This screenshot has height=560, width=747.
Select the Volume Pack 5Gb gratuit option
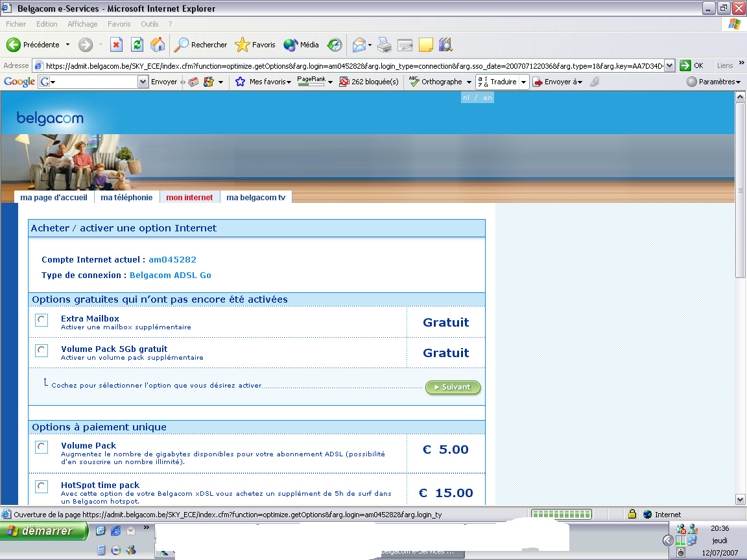[41, 350]
